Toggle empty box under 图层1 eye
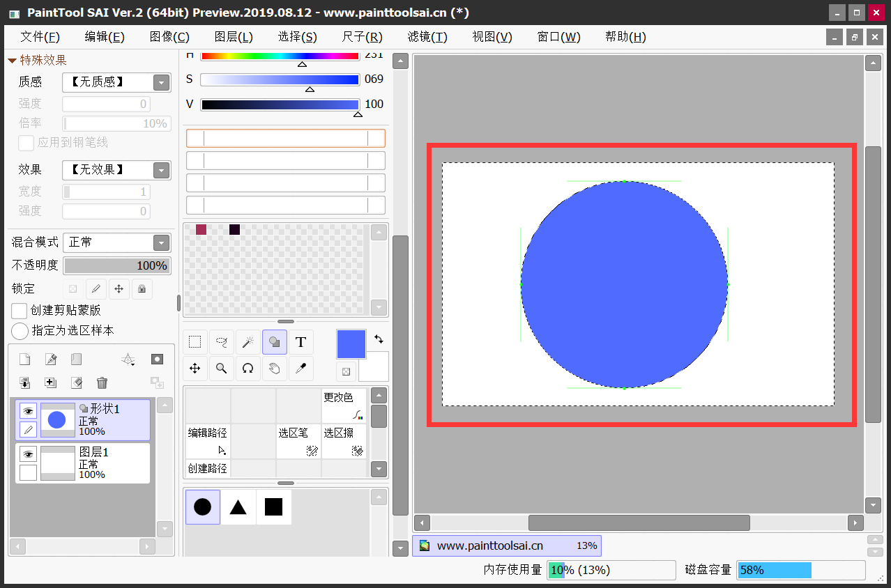 28,473
